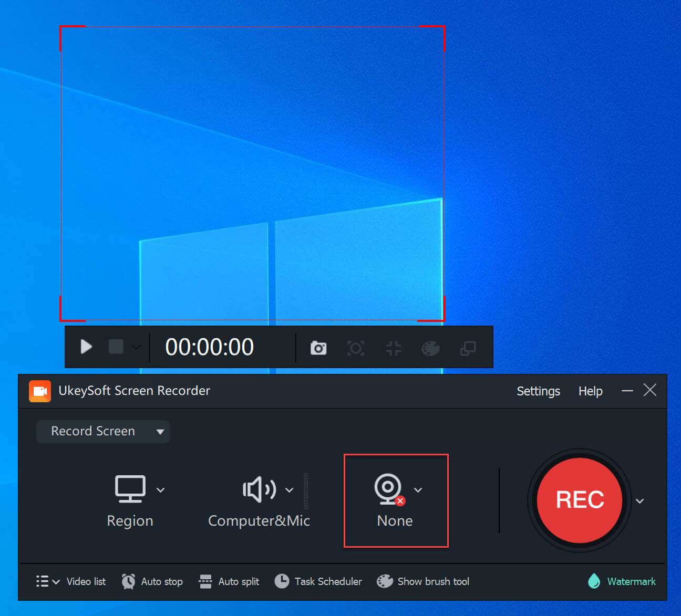This screenshot has height=616, width=681.
Task: Expand the Computer&Mic audio chevron
Action: pyautogui.click(x=289, y=490)
